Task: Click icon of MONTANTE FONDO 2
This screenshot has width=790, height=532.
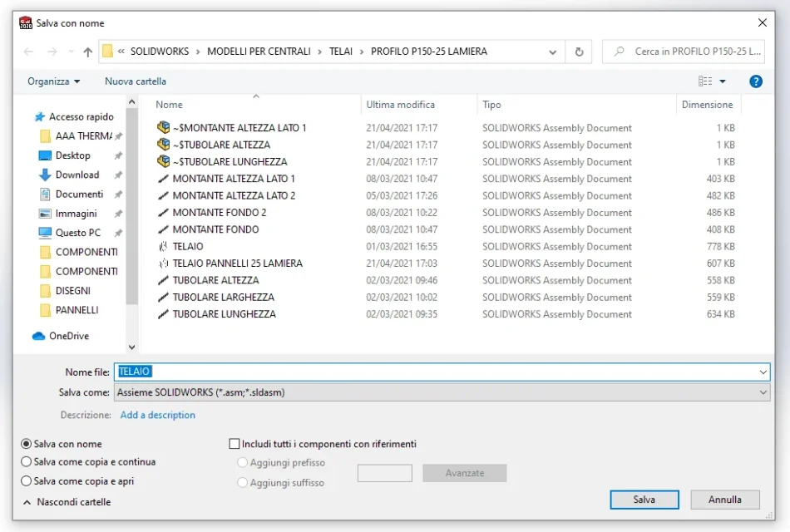Action: tap(163, 212)
